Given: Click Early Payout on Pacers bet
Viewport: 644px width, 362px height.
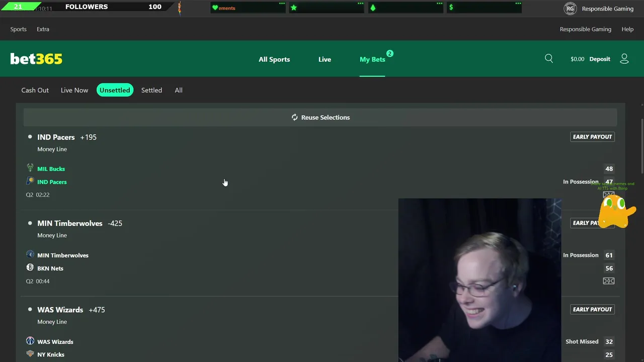Looking at the screenshot, I should tap(592, 137).
